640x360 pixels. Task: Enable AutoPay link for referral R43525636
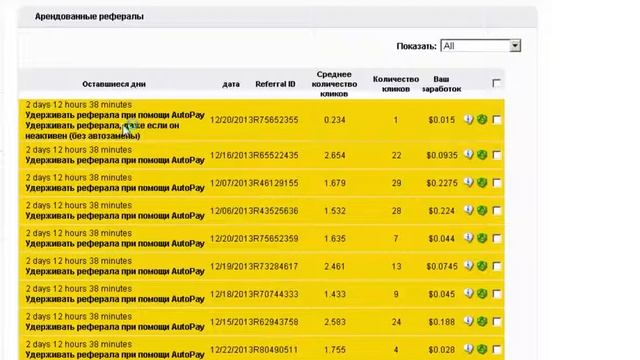pyautogui.click(x=115, y=216)
